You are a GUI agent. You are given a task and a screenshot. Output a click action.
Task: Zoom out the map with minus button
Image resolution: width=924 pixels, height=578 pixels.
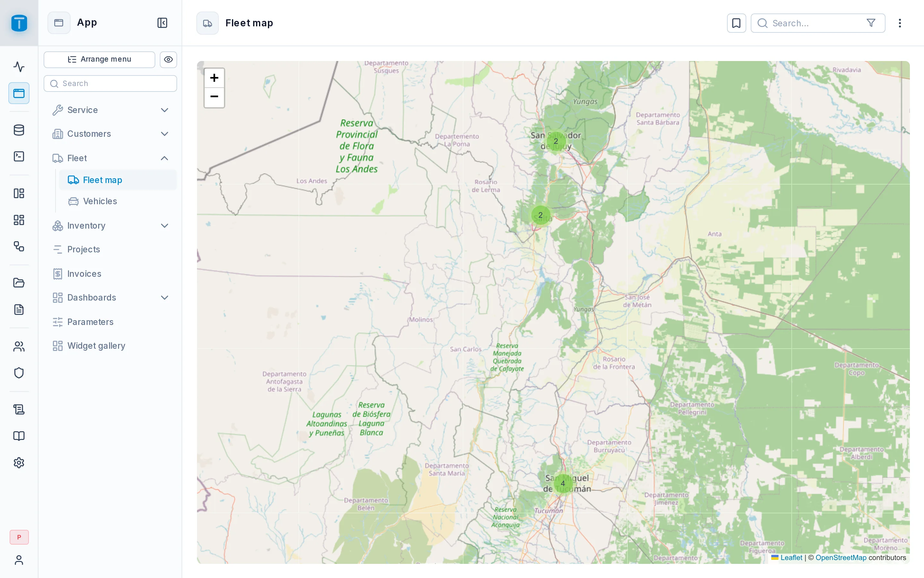point(214,97)
